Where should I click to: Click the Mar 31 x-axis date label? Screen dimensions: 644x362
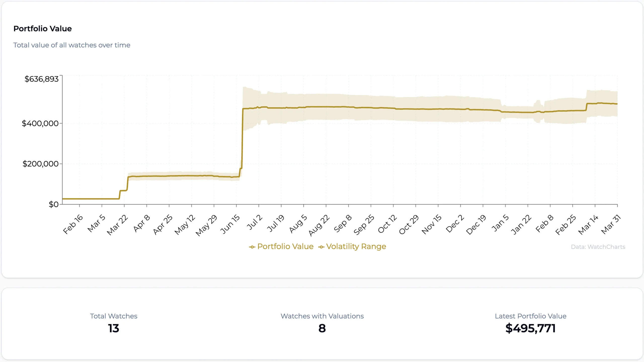[x=611, y=224]
